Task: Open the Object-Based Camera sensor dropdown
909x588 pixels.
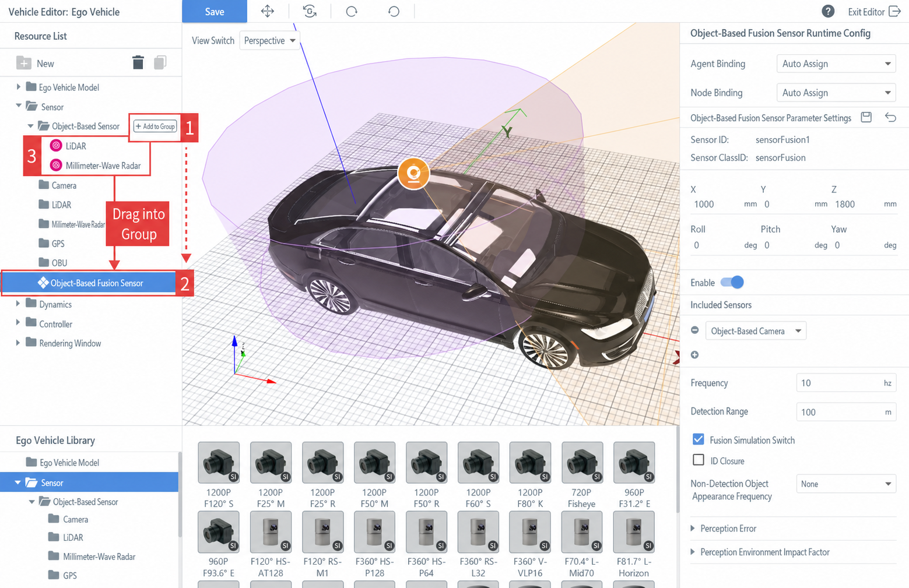Action: (x=756, y=331)
